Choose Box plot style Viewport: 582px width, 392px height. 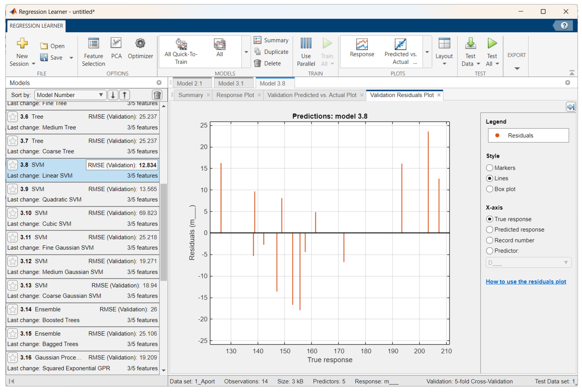[489, 189]
